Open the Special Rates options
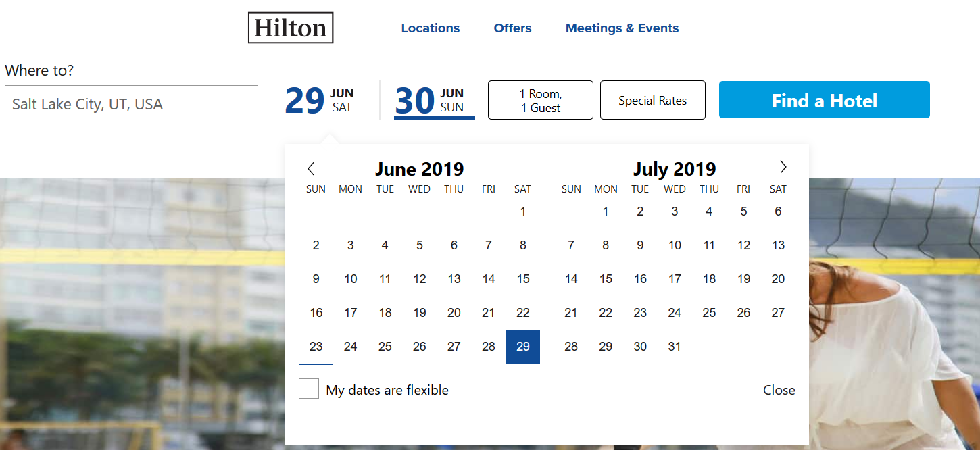 652,100
